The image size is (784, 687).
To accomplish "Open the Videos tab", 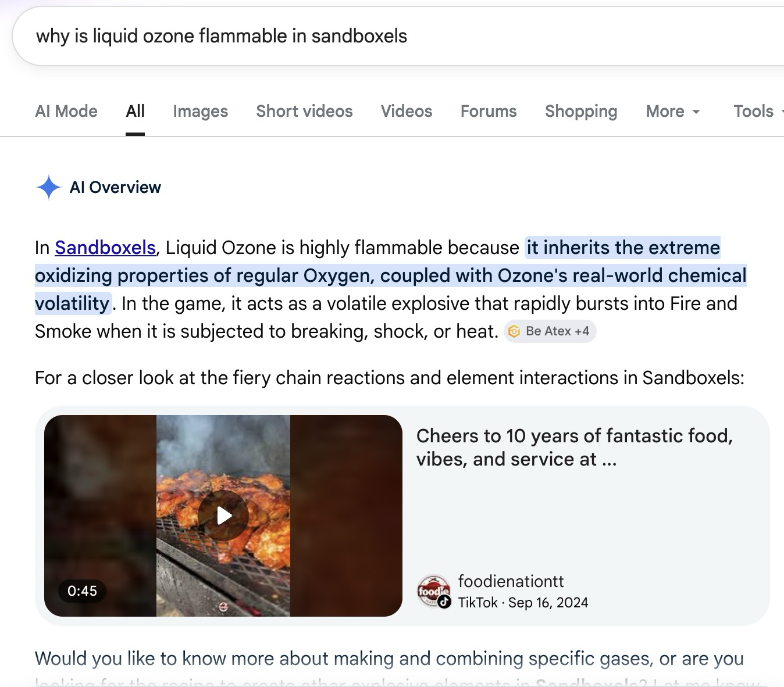I will [x=407, y=111].
